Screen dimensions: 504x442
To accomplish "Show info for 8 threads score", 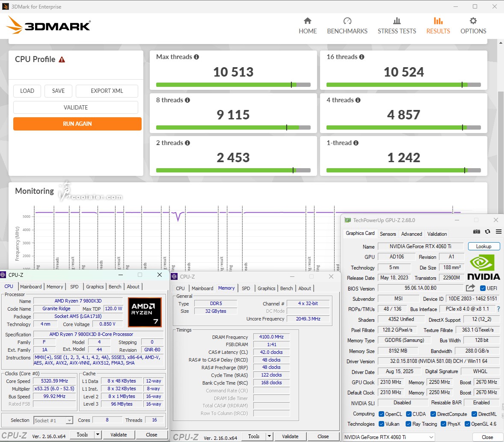I will [x=187, y=100].
